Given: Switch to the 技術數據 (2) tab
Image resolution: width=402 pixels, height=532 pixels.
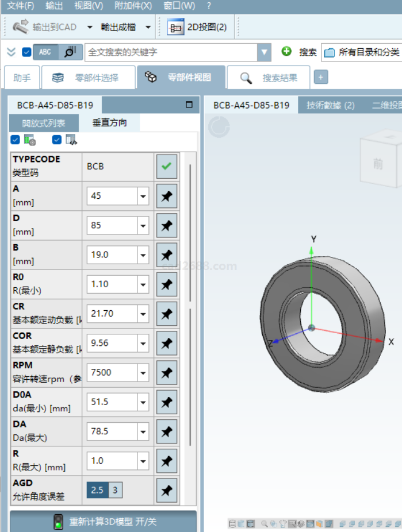Looking at the screenshot, I should point(330,105).
